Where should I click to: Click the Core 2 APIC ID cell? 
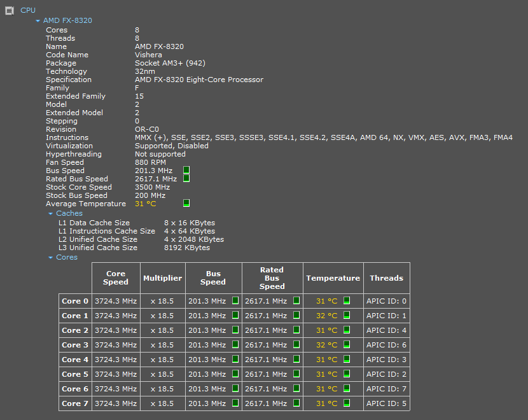(386, 330)
